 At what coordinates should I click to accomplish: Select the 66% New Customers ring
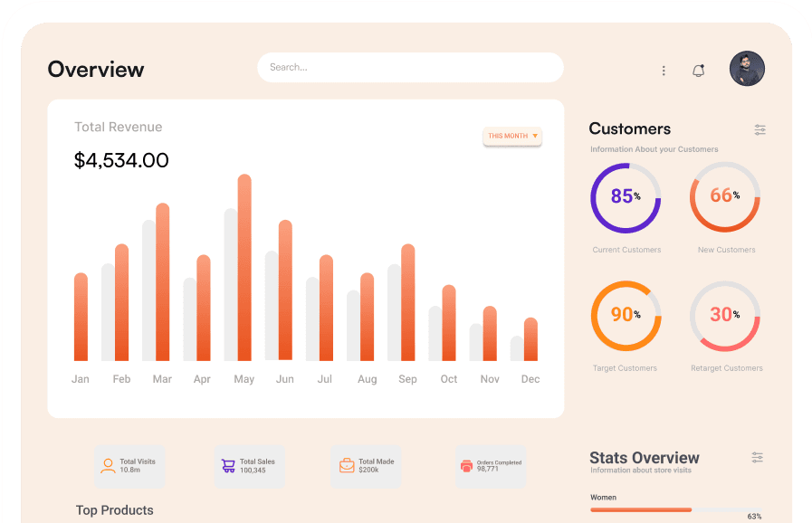[x=725, y=196]
